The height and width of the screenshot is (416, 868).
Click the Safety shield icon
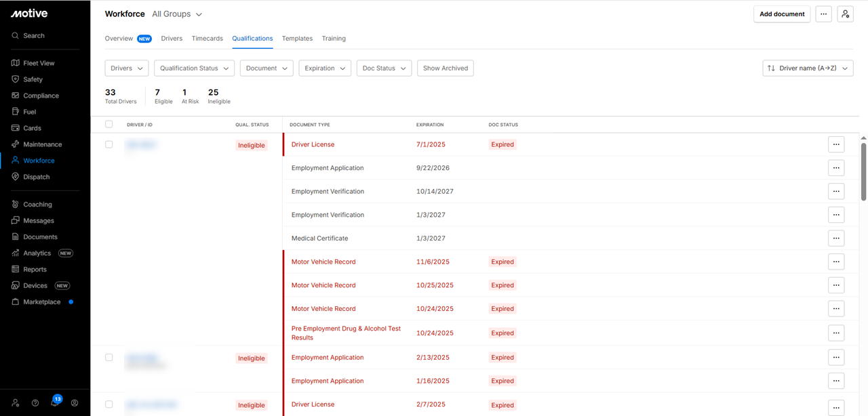click(16, 79)
